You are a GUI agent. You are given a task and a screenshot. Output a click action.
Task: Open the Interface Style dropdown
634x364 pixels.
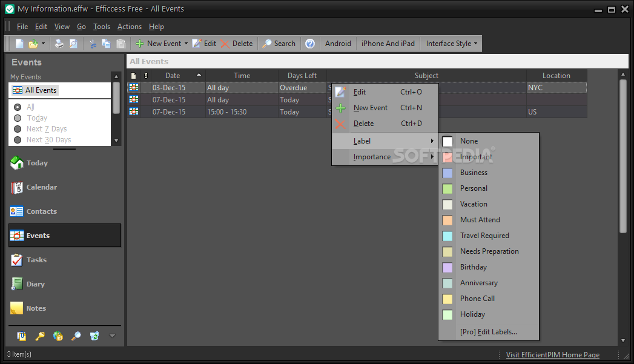451,44
